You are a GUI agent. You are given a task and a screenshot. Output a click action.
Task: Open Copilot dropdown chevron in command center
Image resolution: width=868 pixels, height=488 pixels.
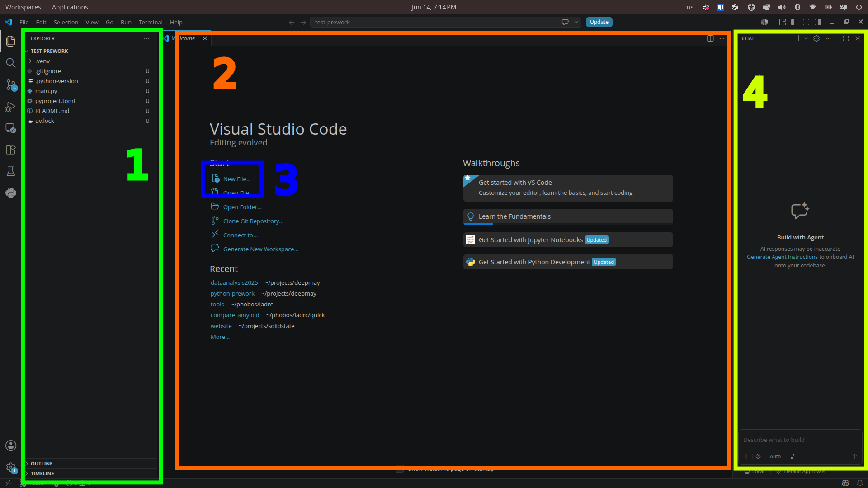tap(576, 22)
